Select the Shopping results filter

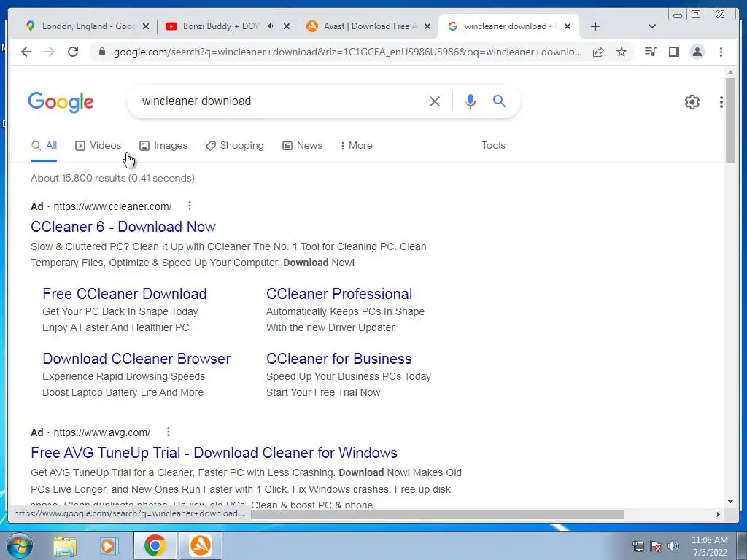coord(235,145)
